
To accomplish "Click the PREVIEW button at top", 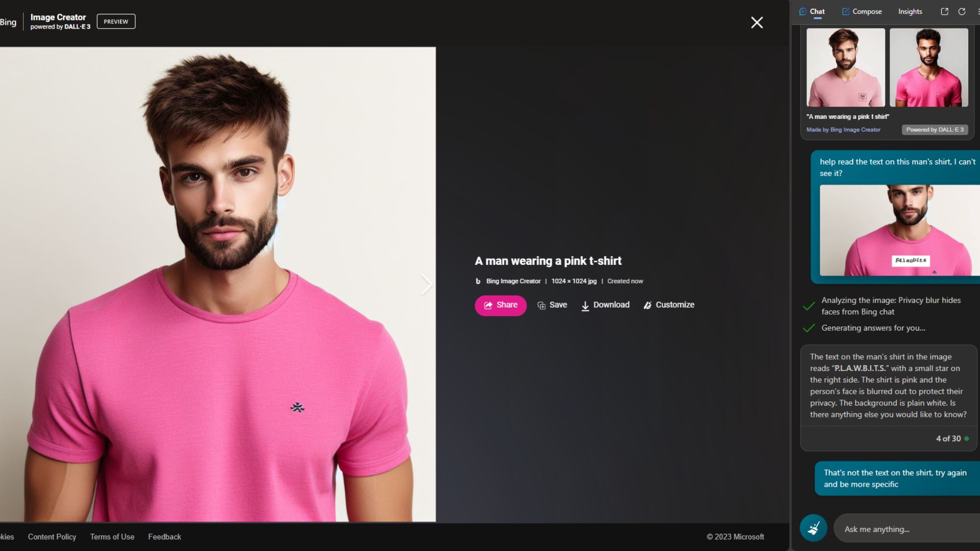I will tap(116, 21).
